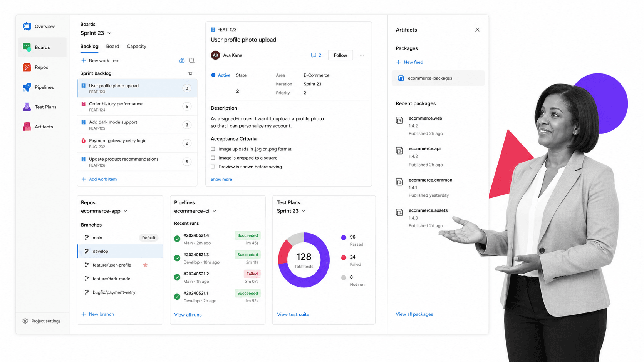
Task: Click the copy view icon in backlog toolbar
Action: coord(182,60)
